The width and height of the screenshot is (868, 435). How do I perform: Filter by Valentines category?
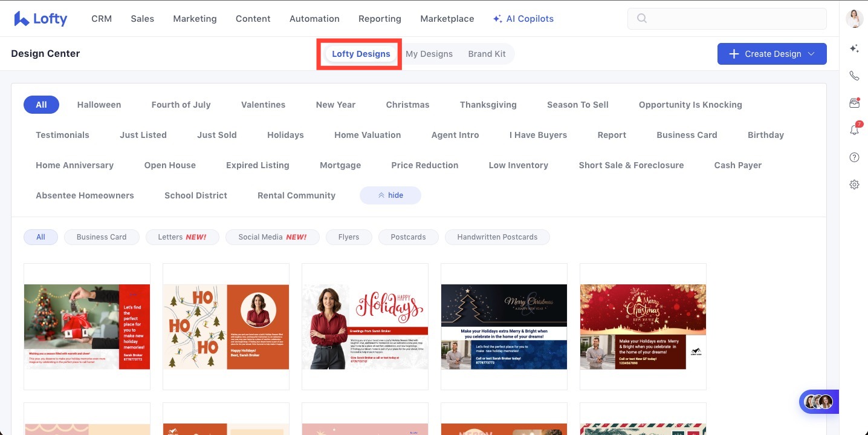tap(263, 105)
